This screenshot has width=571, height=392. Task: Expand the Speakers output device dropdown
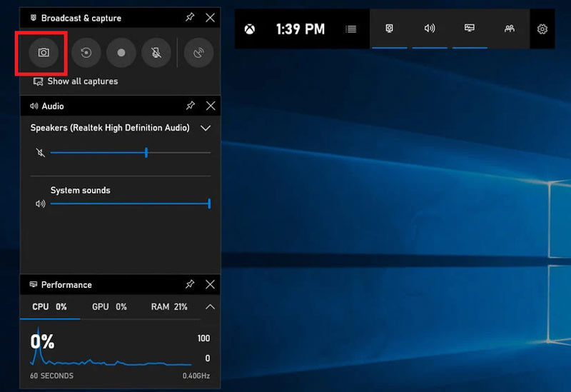(x=206, y=128)
